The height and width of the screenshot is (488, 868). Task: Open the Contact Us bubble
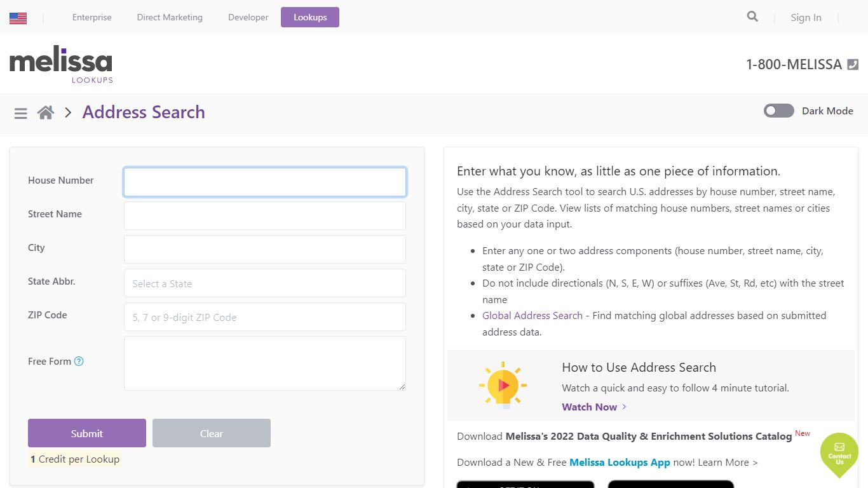839,454
